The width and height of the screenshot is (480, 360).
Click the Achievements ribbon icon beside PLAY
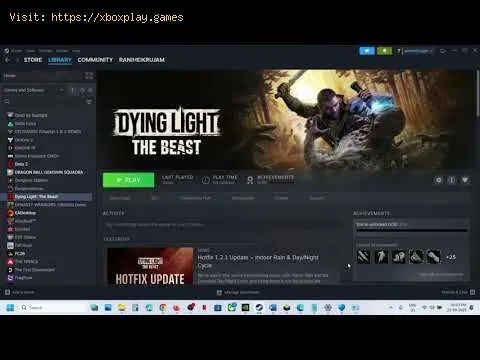point(250,180)
